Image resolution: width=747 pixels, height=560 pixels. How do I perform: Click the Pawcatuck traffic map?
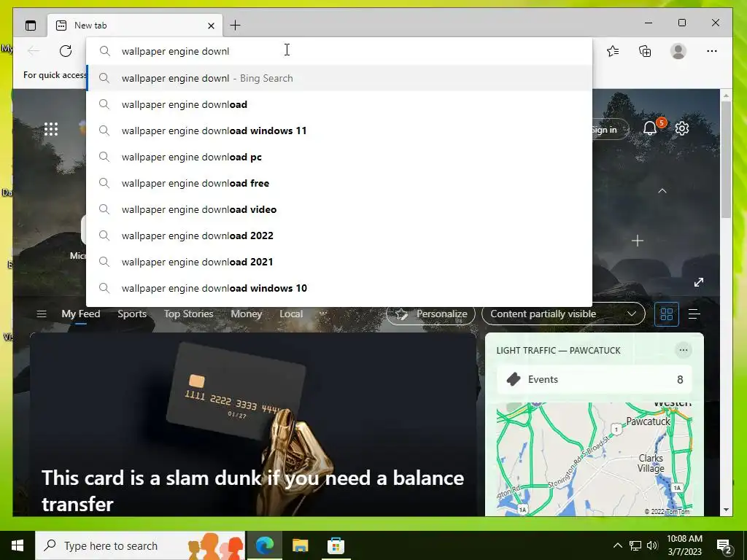tap(595, 459)
